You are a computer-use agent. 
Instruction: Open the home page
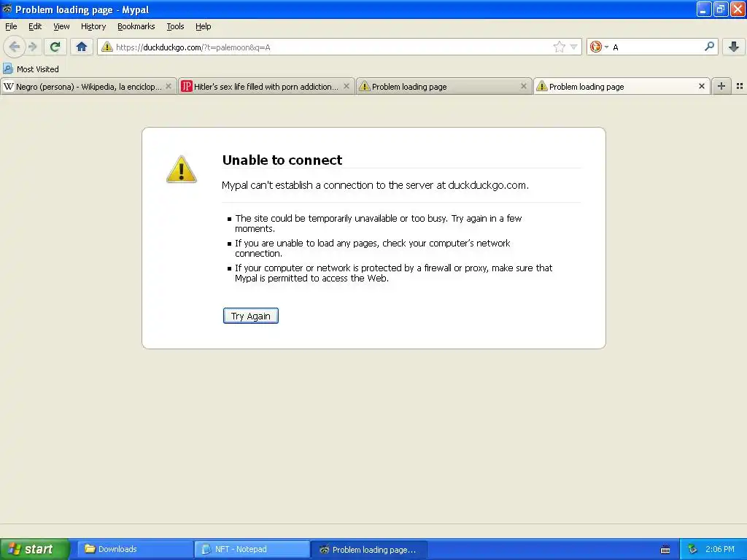click(x=82, y=47)
